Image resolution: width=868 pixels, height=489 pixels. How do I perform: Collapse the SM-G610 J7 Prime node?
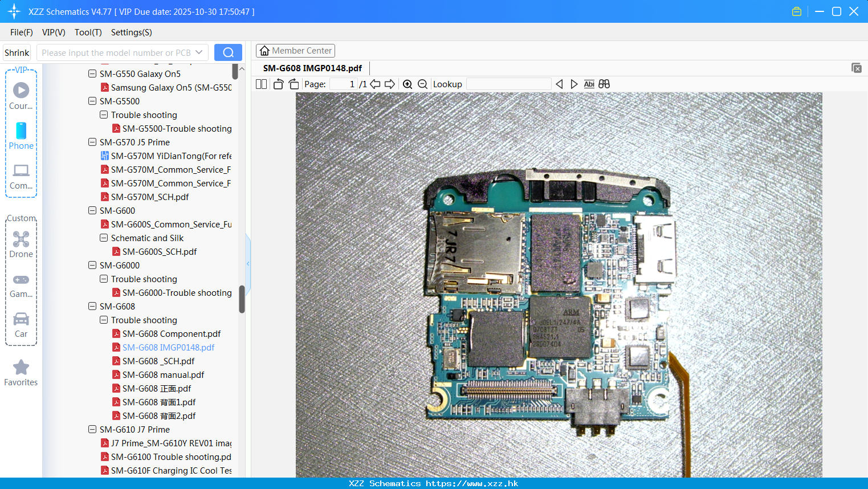click(x=92, y=430)
